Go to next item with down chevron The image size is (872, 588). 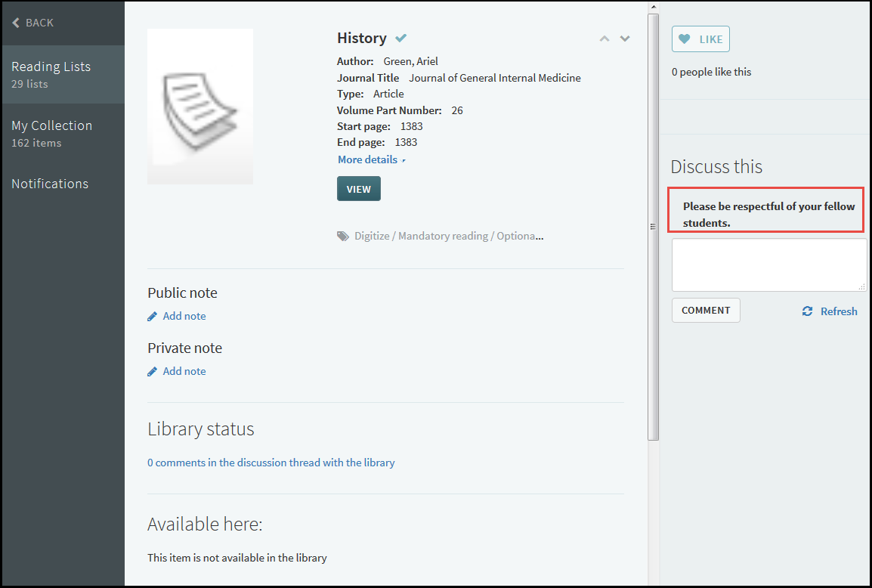point(625,39)
